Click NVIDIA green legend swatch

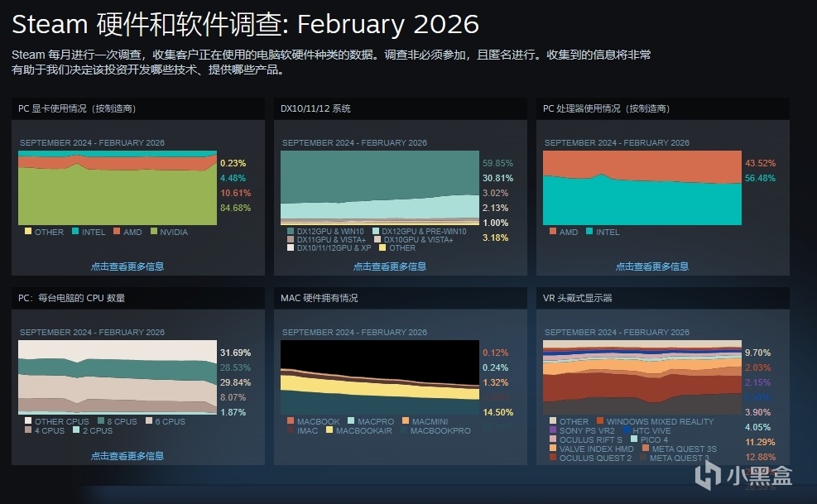tap(154, 231)
